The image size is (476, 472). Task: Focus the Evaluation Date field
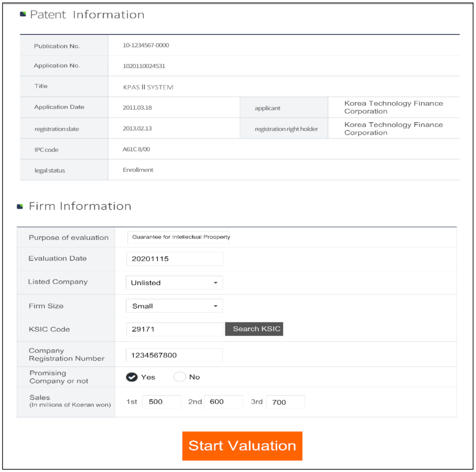click(x=174, y=259)
